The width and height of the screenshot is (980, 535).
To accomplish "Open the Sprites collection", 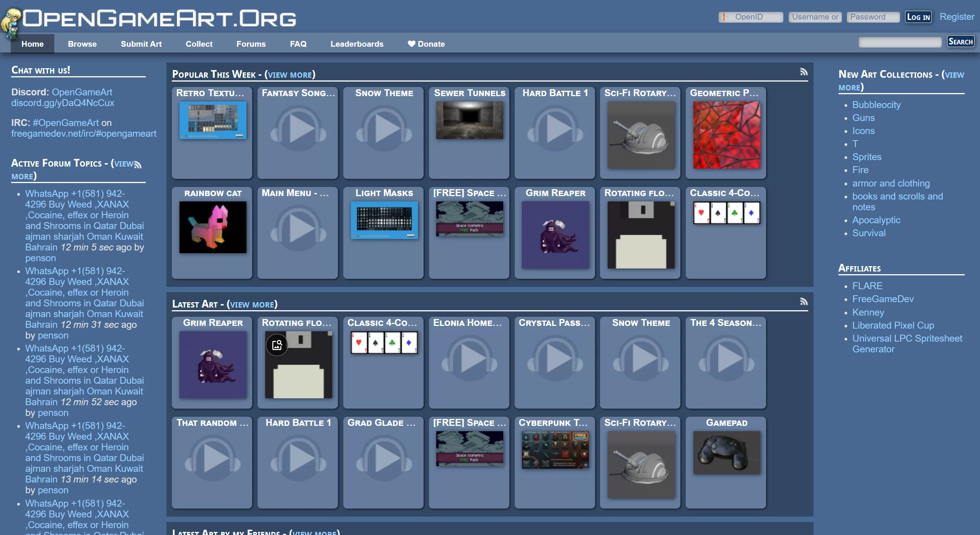I will (x=867, y=157).
